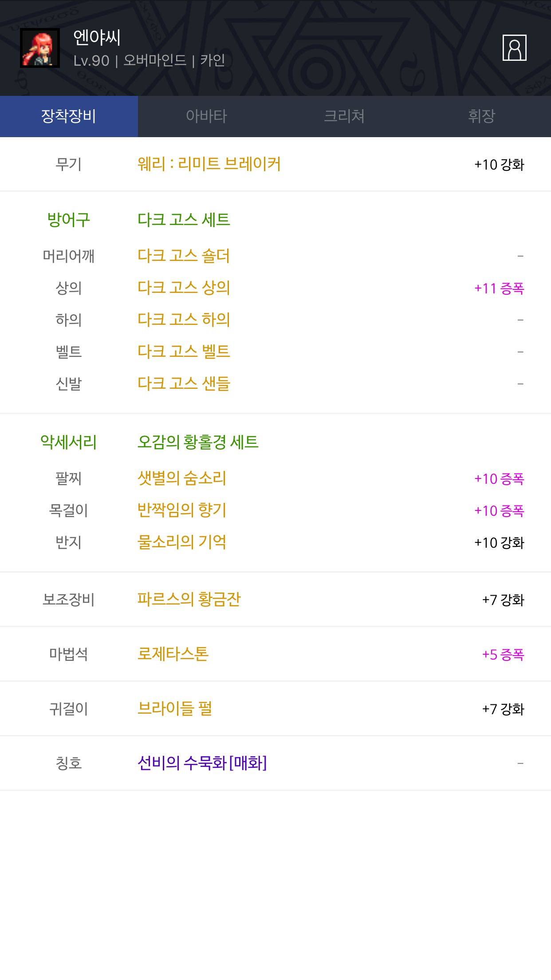Open the 크리쳐 tab
551x980 pixels.
pos(344,116)
